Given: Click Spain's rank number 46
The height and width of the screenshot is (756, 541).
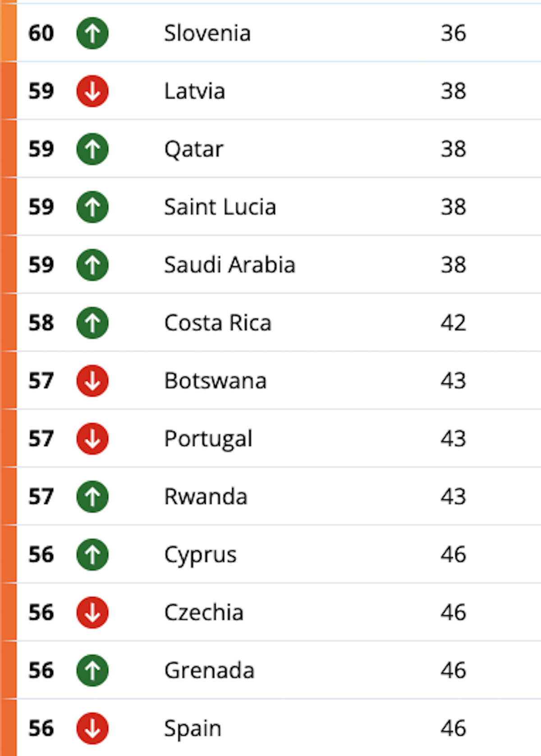Looking at the screenshot, I should [454, 728].
